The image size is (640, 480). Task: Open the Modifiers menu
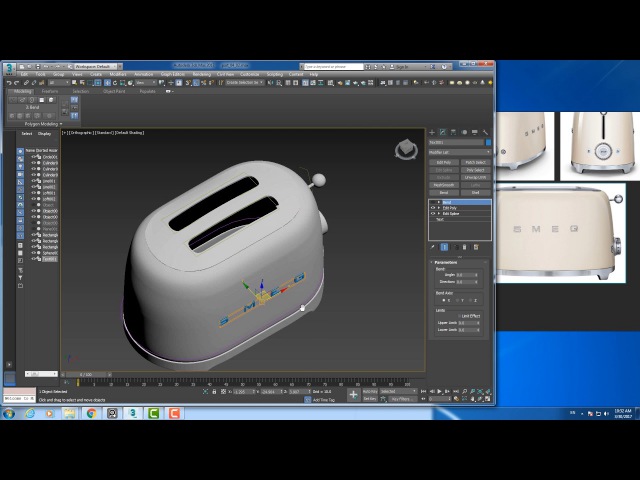point(118,74)
